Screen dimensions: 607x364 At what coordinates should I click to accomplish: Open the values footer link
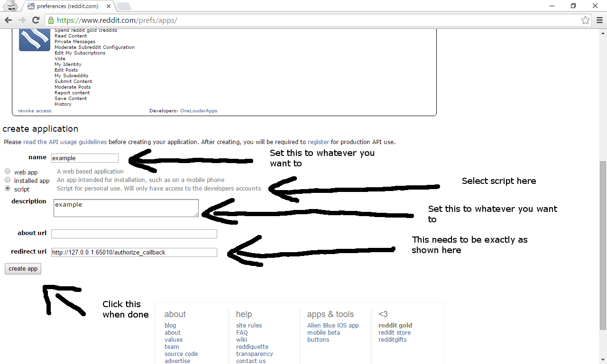click(x=174, y=340)
